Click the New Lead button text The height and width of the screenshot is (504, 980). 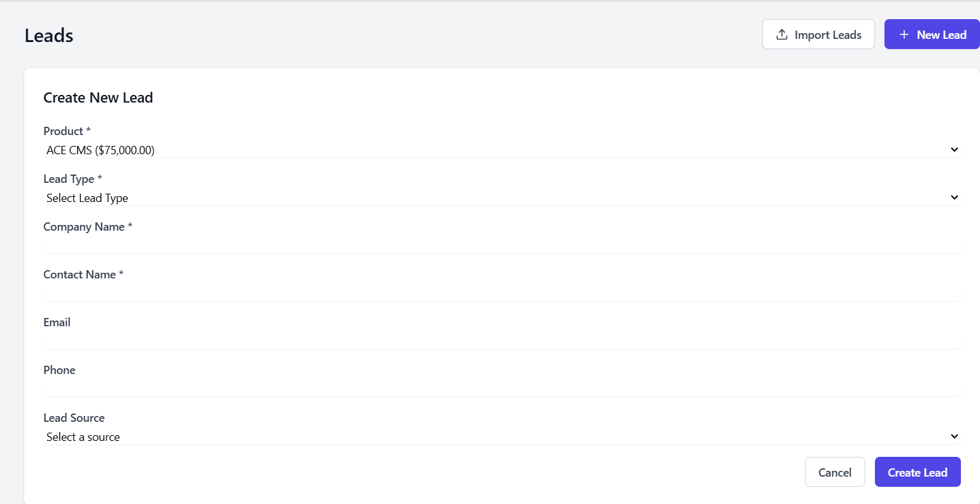click(x=942, y=35)
